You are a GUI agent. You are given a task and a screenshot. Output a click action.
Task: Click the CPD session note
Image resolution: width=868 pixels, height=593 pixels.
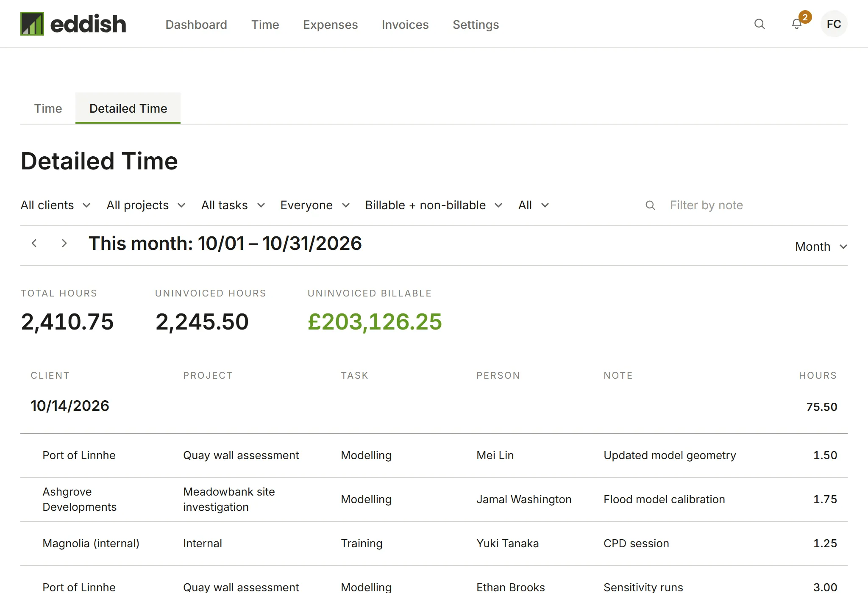pyautogui.click(x=636, y=543)
